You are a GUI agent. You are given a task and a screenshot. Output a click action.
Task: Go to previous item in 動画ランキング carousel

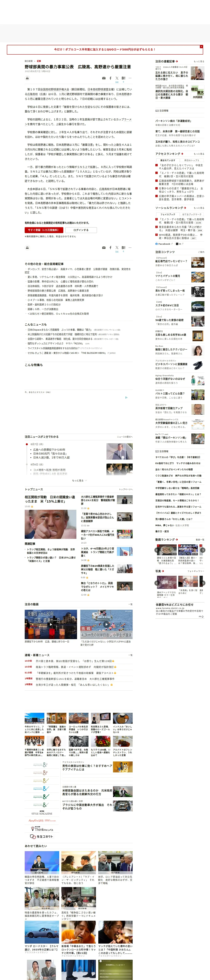click(x=157, y=550)
